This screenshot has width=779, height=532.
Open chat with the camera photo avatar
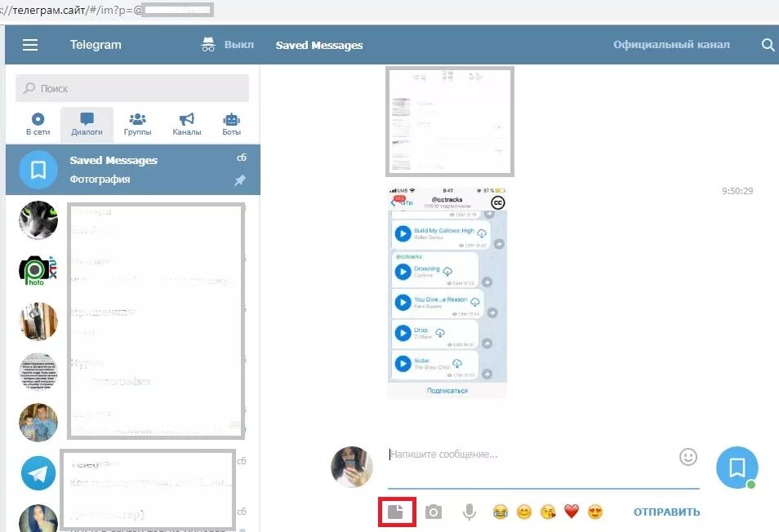coord(38,271)
